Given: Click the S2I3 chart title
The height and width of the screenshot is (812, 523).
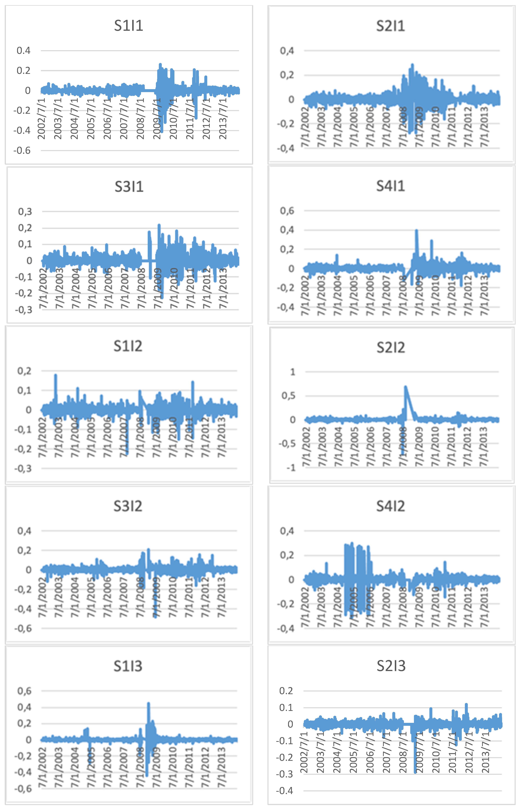Looking at the screenshot, I should coord(391,666).
